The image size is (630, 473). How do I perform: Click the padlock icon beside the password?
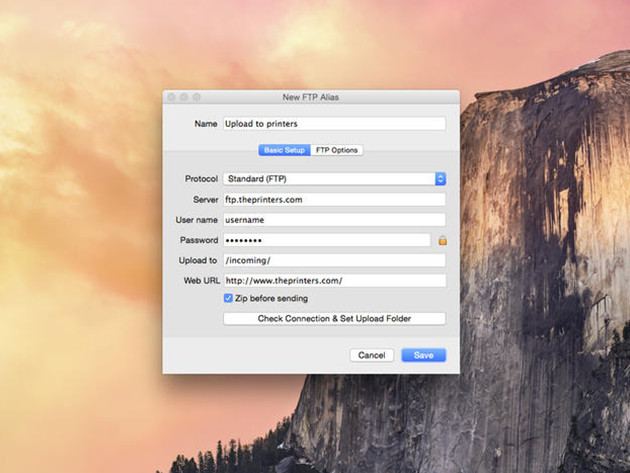[441, 240]
